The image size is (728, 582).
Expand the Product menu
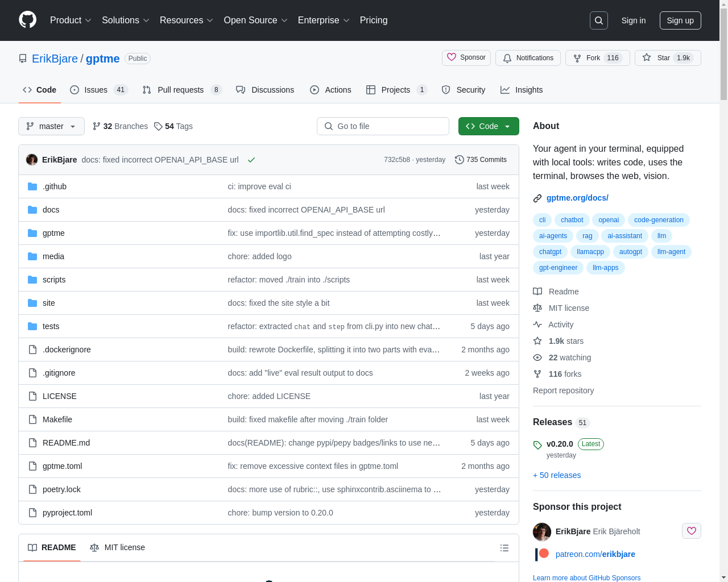tap(71, 20)
